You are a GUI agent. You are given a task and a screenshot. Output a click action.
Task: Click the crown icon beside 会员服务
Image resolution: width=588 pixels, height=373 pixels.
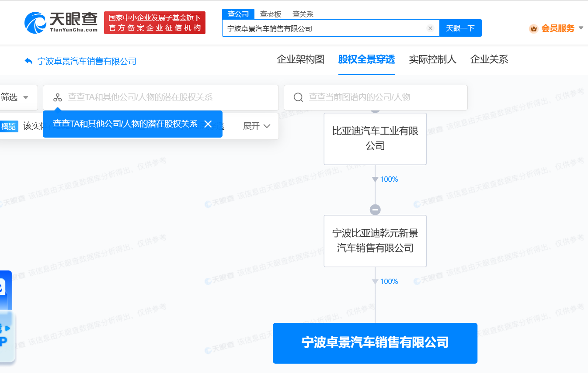tap(533, 28)
